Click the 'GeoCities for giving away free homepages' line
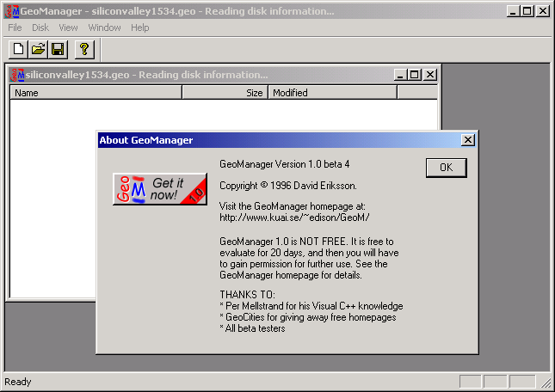 (308, 317)
